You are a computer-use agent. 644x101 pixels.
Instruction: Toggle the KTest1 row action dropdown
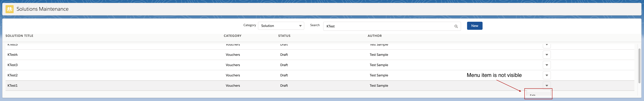pyautogui.click(x=546, y=86)
